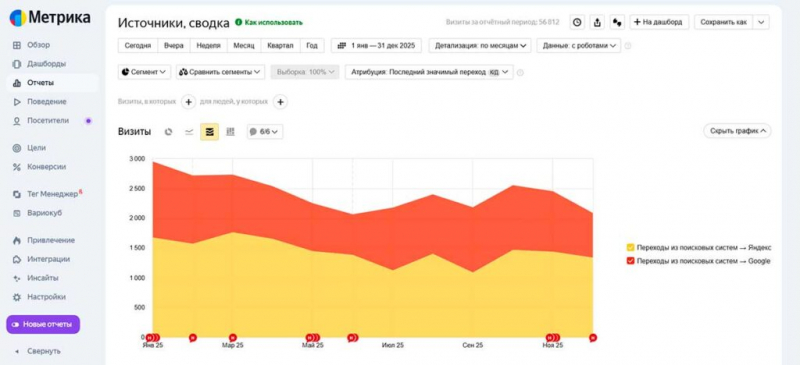Open the note marker at Мар 25
The width and height of the screenshot is (800, 365).
[x=233, y=337]
